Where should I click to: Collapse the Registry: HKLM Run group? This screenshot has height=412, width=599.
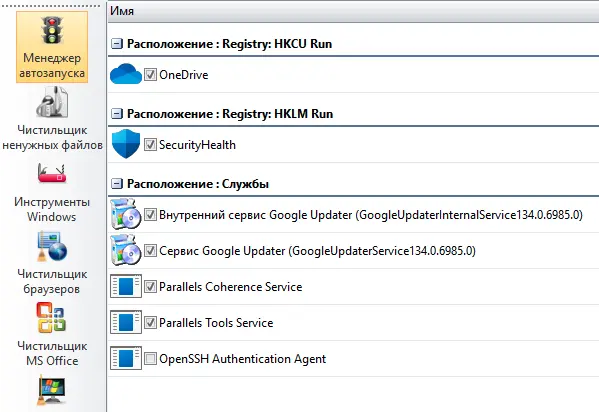tap(117, 114)
